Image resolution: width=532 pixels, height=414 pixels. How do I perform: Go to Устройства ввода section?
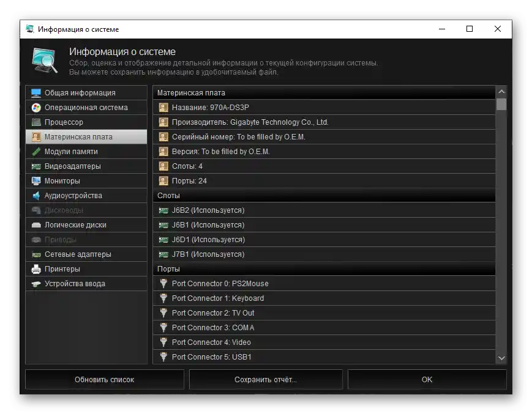point(86,284)
